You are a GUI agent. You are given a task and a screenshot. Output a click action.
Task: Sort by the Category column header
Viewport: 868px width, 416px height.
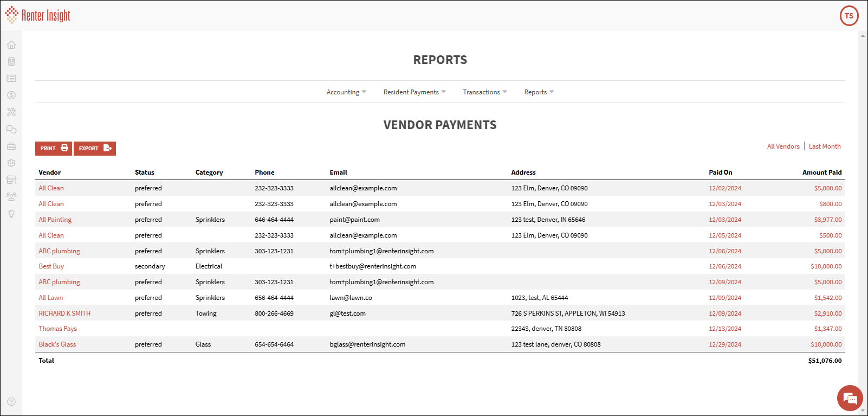(209, 172)
